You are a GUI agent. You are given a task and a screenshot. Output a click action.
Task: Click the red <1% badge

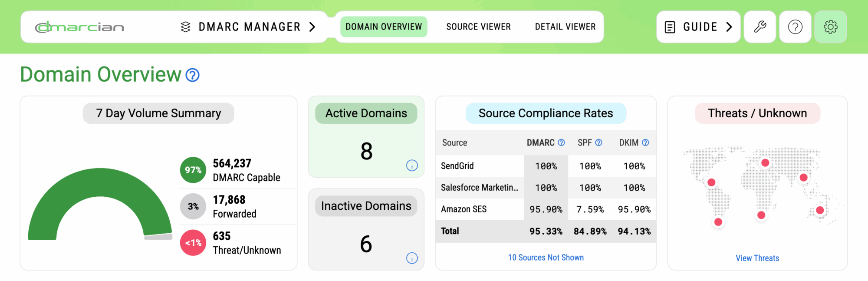193,243
